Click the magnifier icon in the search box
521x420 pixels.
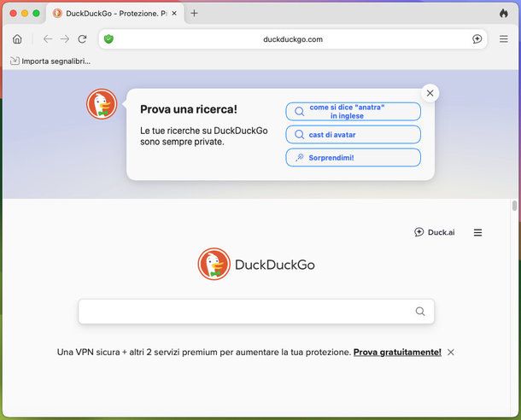[420, 312]
